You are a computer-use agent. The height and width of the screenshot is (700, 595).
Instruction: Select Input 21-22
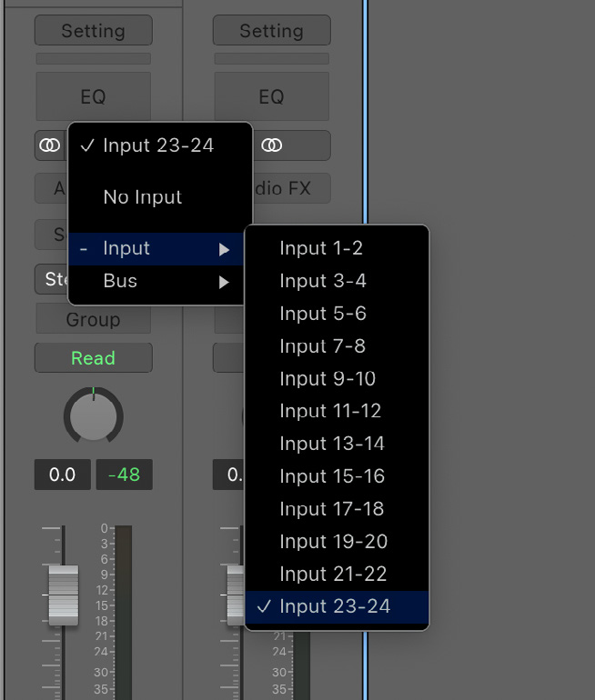click(337, 575)
